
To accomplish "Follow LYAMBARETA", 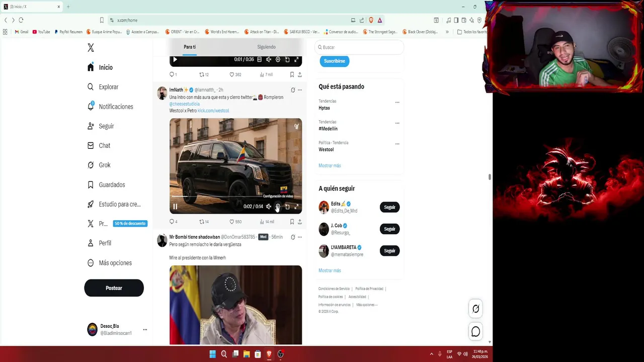I will pos(389,250).
